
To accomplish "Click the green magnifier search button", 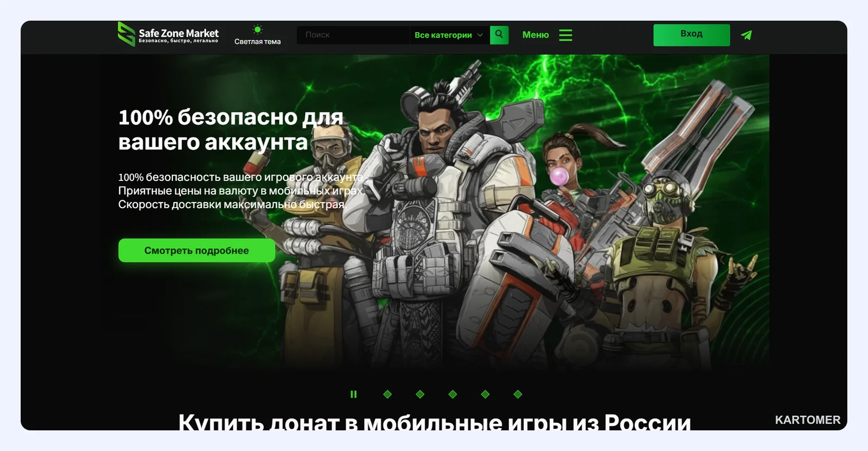I will tap(499, 35).
